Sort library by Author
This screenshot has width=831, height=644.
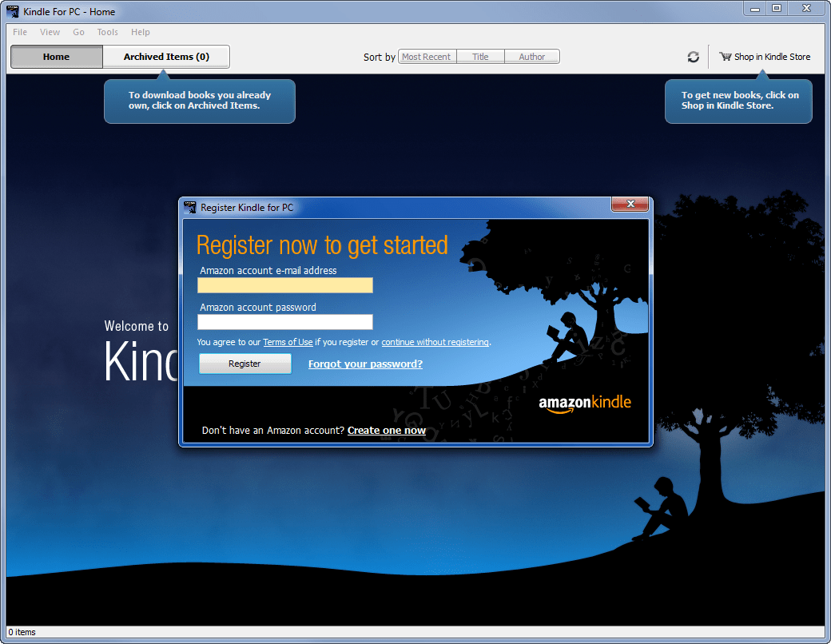(x=532, y=56)
